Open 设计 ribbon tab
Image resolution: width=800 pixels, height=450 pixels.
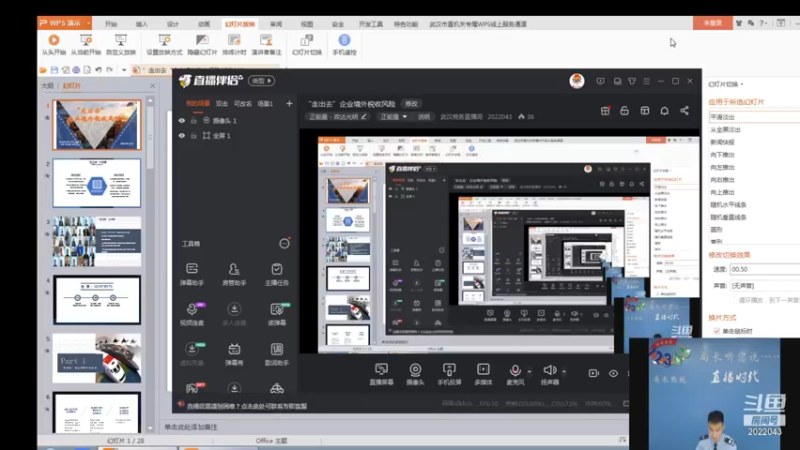pos(173,24)
